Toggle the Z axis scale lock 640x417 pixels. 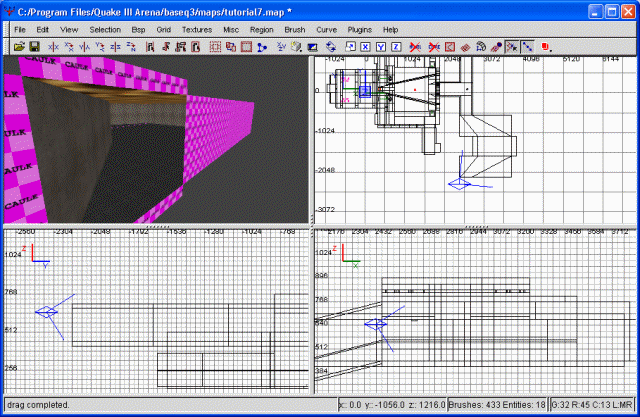(x=396, y=47)
